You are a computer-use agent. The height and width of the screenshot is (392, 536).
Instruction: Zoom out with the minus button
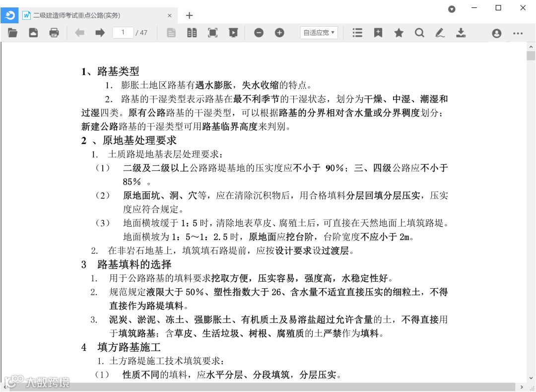click(259, 33)
